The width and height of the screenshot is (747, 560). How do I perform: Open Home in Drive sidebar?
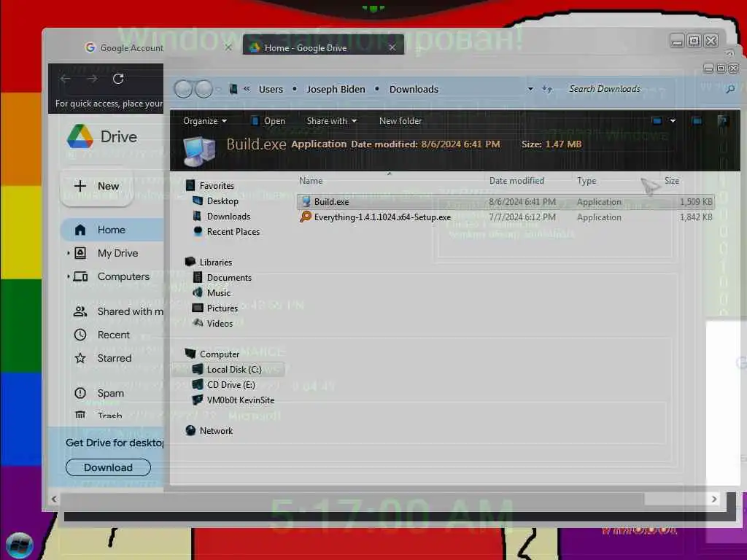click(112, 230)
